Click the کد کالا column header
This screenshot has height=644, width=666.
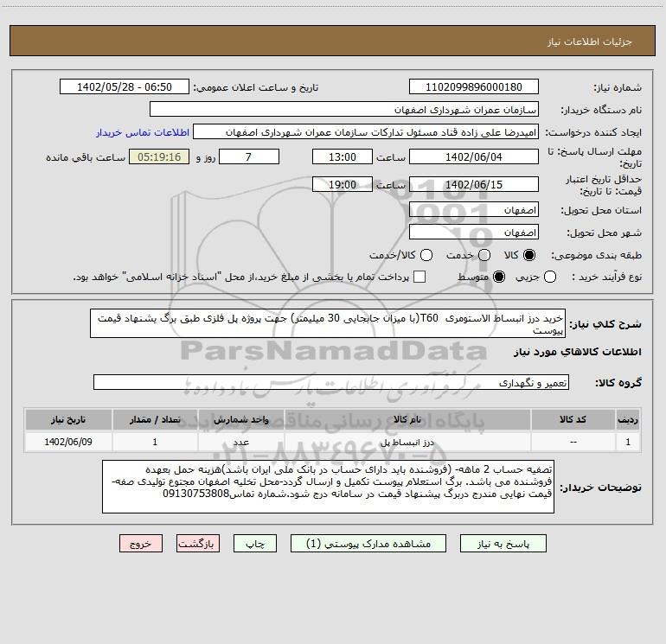click(x=573, y=420)
